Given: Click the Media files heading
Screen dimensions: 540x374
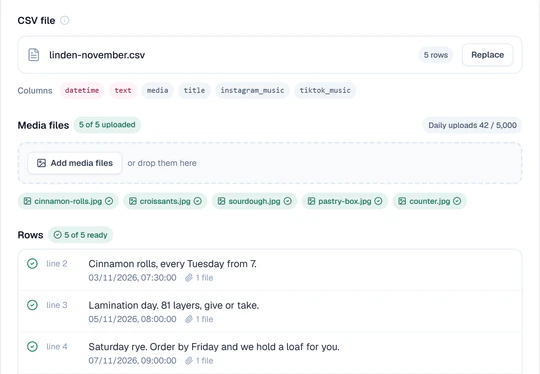Looking at the screenshot, I should (x=43, y=125).
